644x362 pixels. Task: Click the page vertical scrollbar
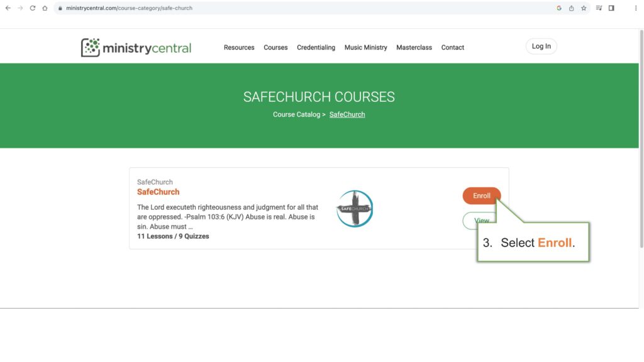click(x=641, y=140)
